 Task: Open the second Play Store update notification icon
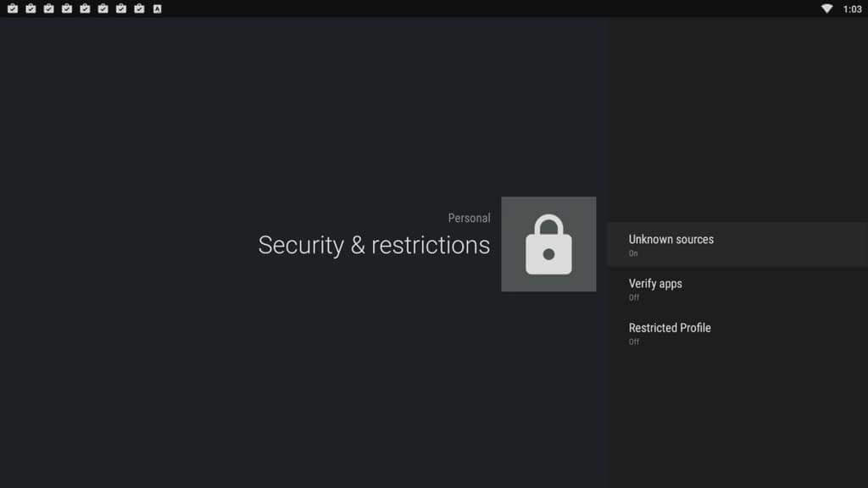click(31, 8)
